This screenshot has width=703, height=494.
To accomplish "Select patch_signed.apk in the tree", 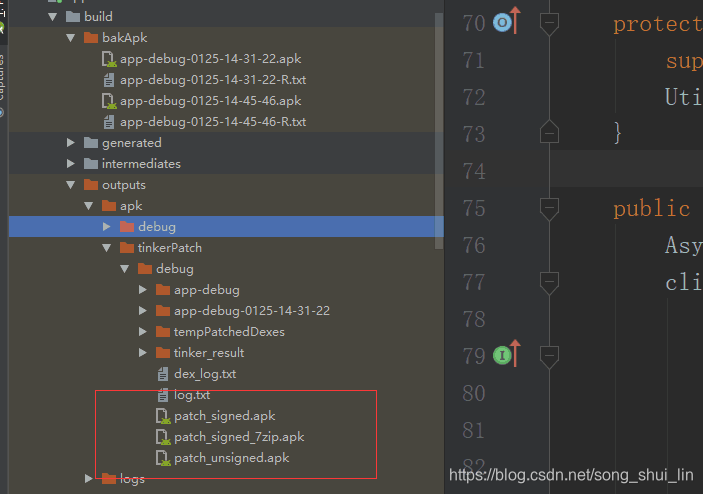I will [224, 416].
